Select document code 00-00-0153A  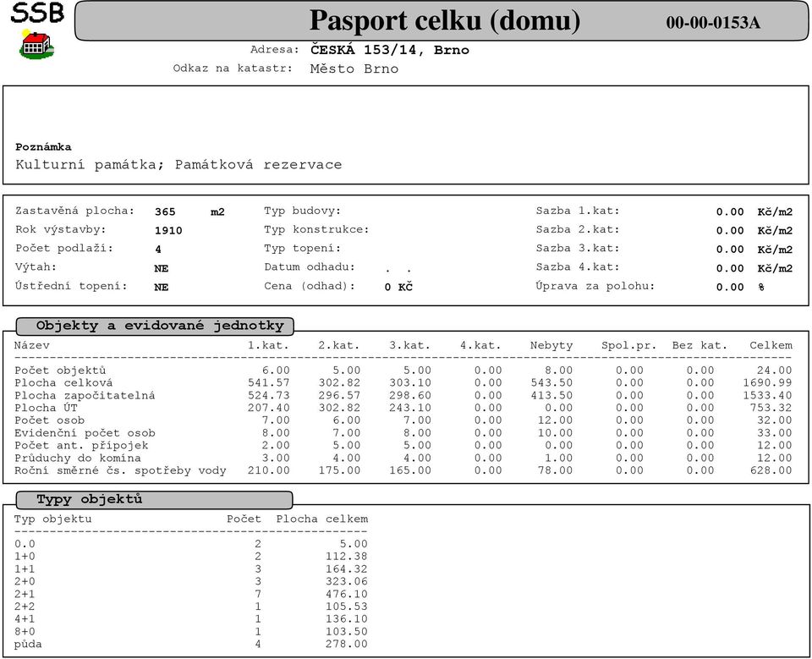pos(713,22)
